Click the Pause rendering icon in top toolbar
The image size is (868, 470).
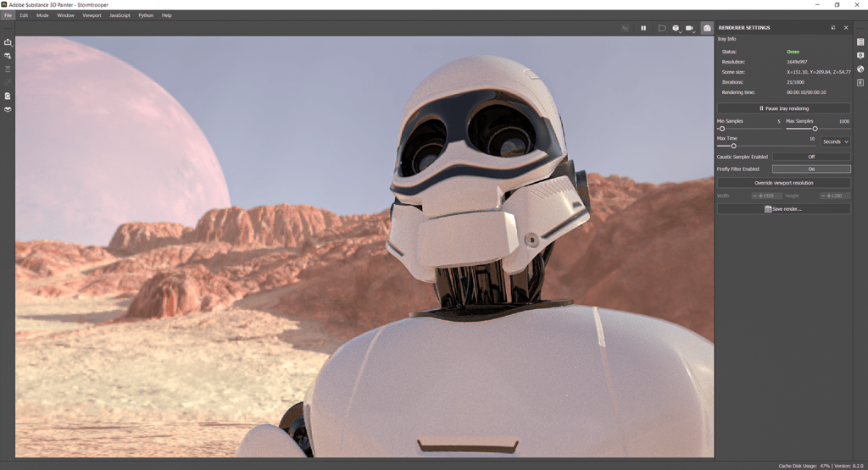[643, 28]
